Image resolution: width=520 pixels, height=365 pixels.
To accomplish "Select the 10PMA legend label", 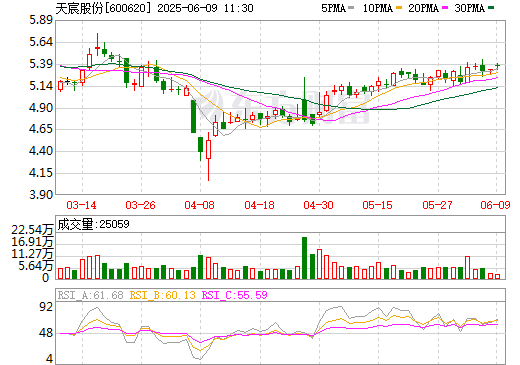I will (378, 8).
